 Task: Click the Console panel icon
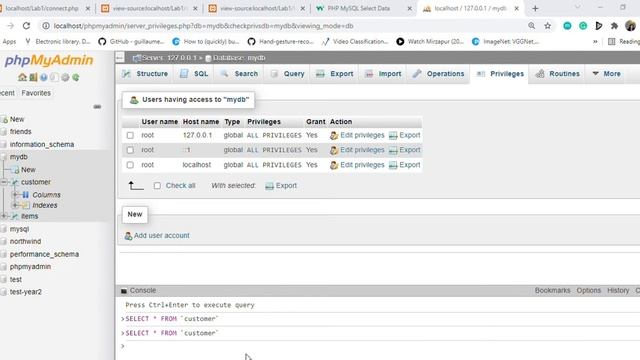(124, 291)
